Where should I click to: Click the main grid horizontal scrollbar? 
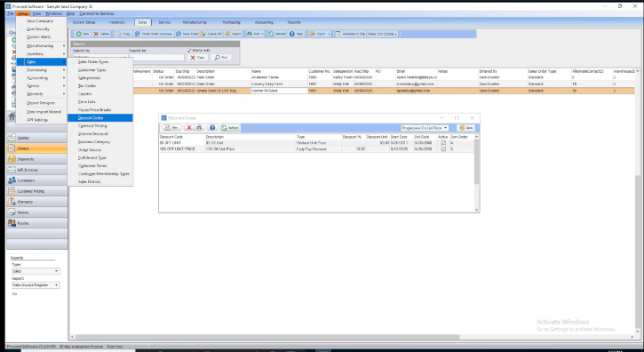pos(354,337)
